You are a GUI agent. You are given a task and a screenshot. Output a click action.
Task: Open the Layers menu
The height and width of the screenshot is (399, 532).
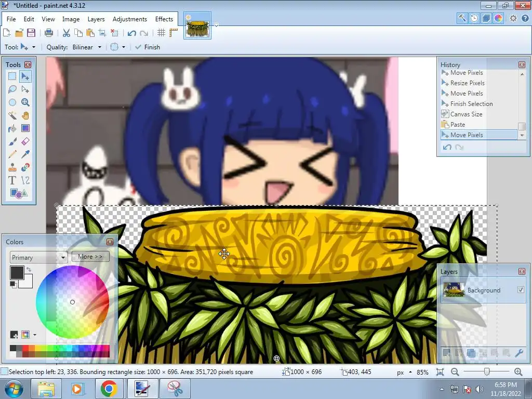tap(96, 19)
